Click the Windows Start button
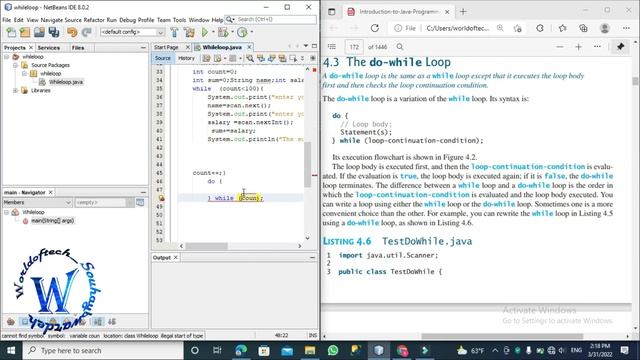The width and height of the screenshot is (640, 360). point(11,350)
